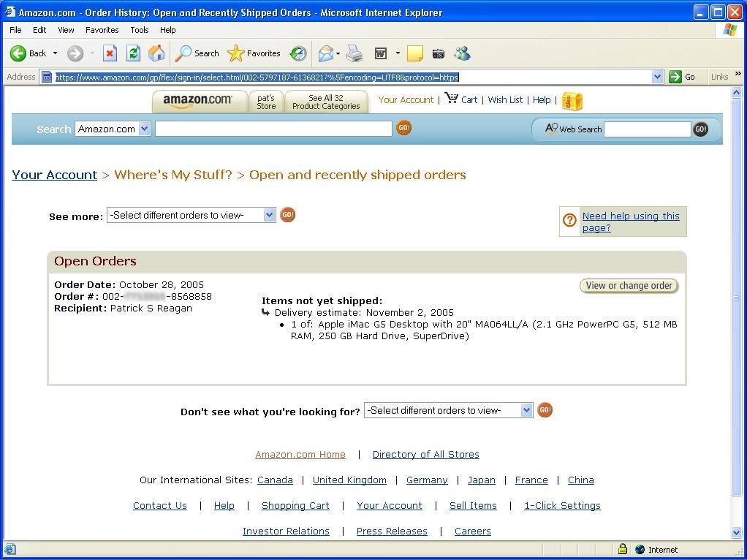This screenshot has height=560, width=747.
Task: Click the shopping cart icon
Action: click(451, 98)
